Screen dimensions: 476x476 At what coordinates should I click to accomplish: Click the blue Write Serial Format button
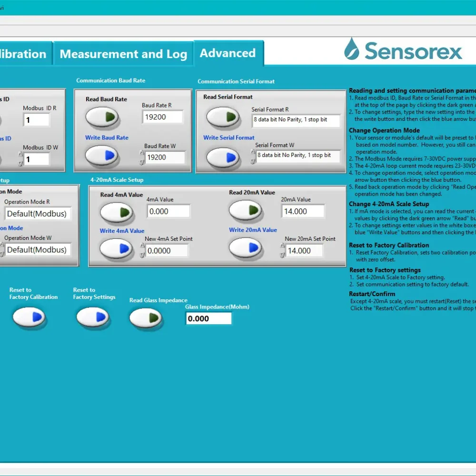click(223, 158)
